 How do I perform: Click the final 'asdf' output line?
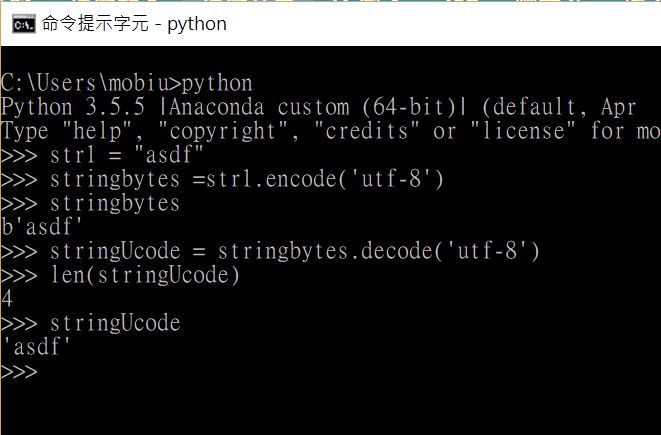click(x=36, y=347)
